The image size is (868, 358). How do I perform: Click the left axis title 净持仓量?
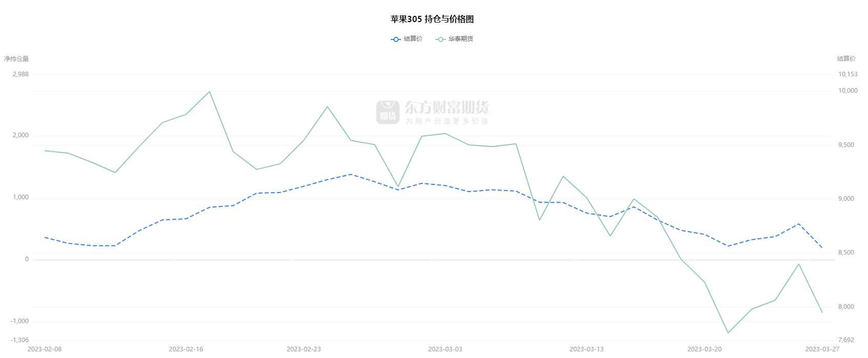16,59
